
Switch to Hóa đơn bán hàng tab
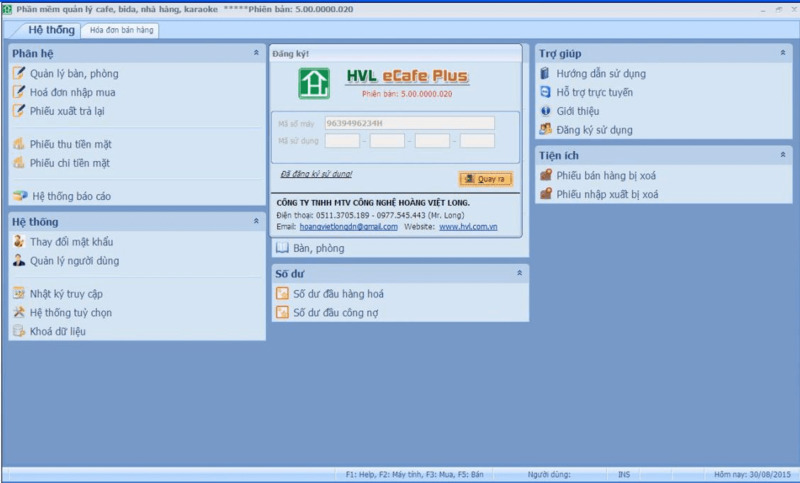click(121, 31)
